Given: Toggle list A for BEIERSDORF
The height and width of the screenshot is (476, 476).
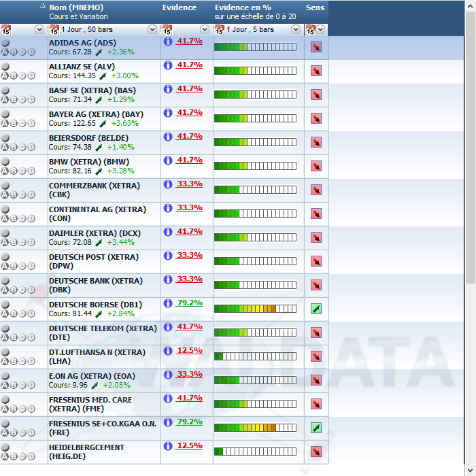Looking at the screenshot, I should point(5,147).
